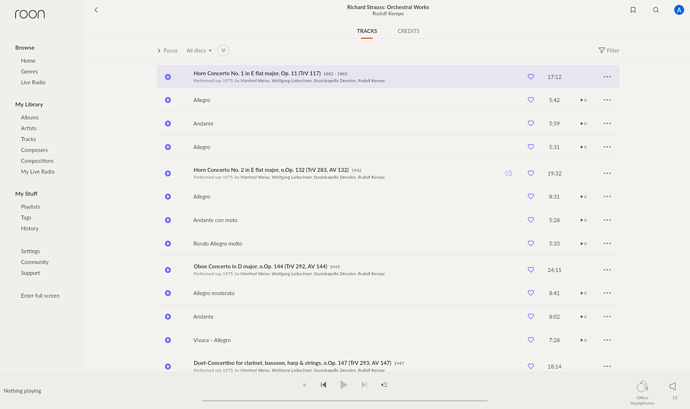
Task: Open Genres in sidebar
Action: coord(29,72)
